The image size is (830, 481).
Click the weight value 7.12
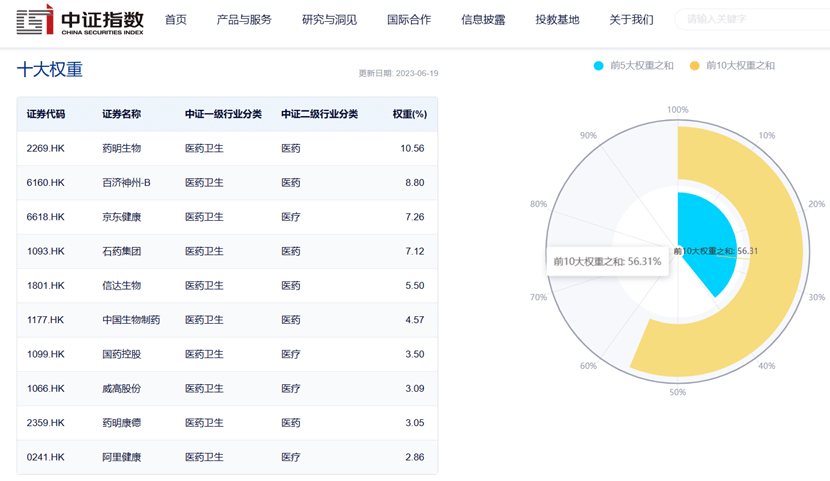click(x=415, y=251)
